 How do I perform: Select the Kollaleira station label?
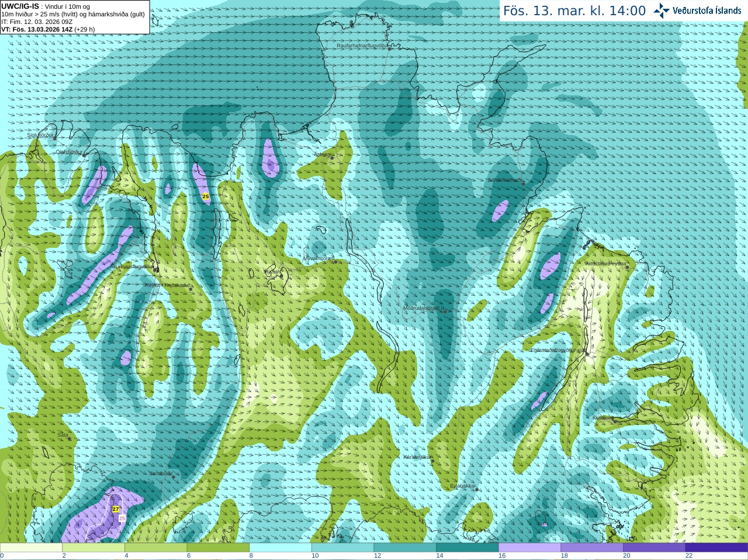603,418
